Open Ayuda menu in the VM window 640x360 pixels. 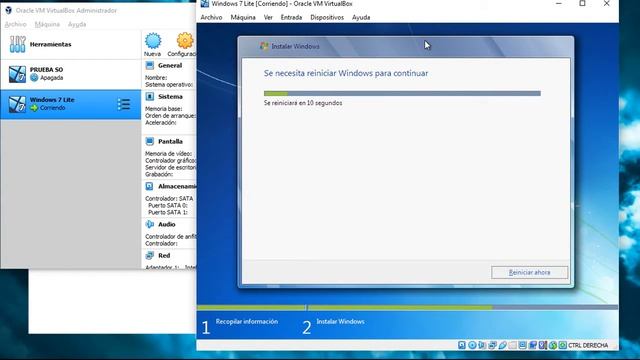click(361, 17)
